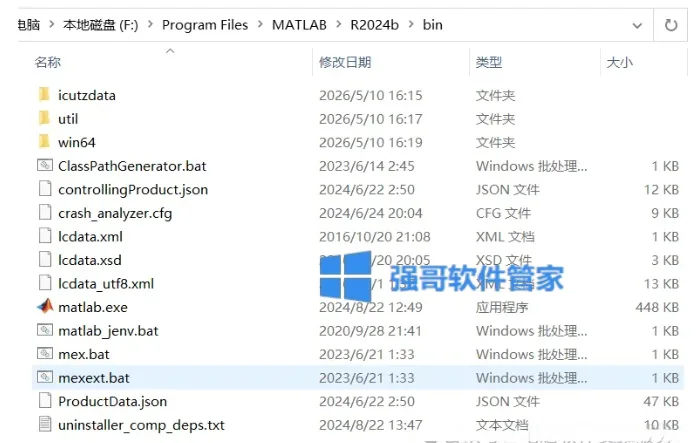Select the util folder name
The image size is (700, 443).
click(x=68, y=119)
